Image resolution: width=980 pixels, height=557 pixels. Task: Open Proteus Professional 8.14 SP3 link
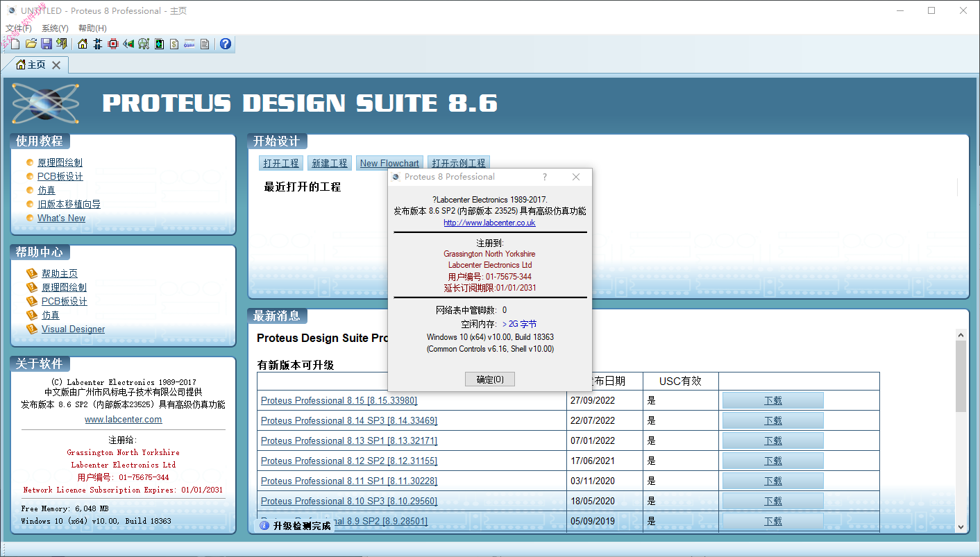pyautogui.click(x=349, y=420)
